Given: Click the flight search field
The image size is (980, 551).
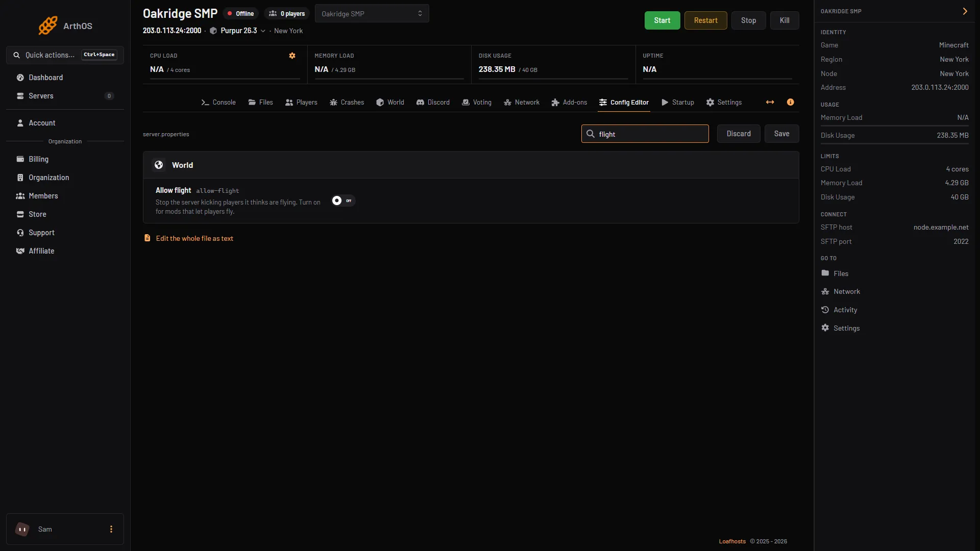Looking at the screenshot, I should tap(645, 134).
